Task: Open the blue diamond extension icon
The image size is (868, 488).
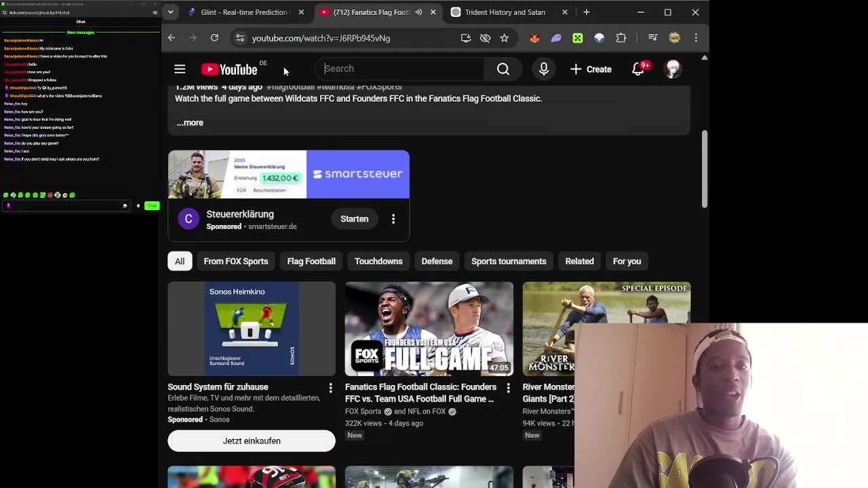Action: pos(599,38)
